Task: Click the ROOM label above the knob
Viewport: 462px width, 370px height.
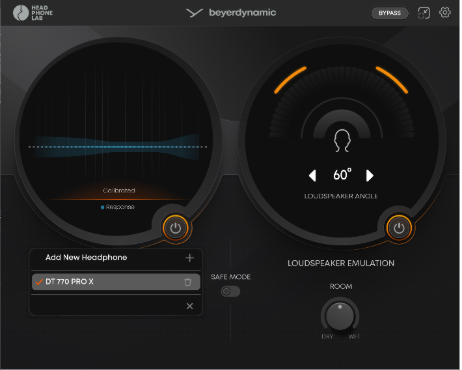Action: 341,287
